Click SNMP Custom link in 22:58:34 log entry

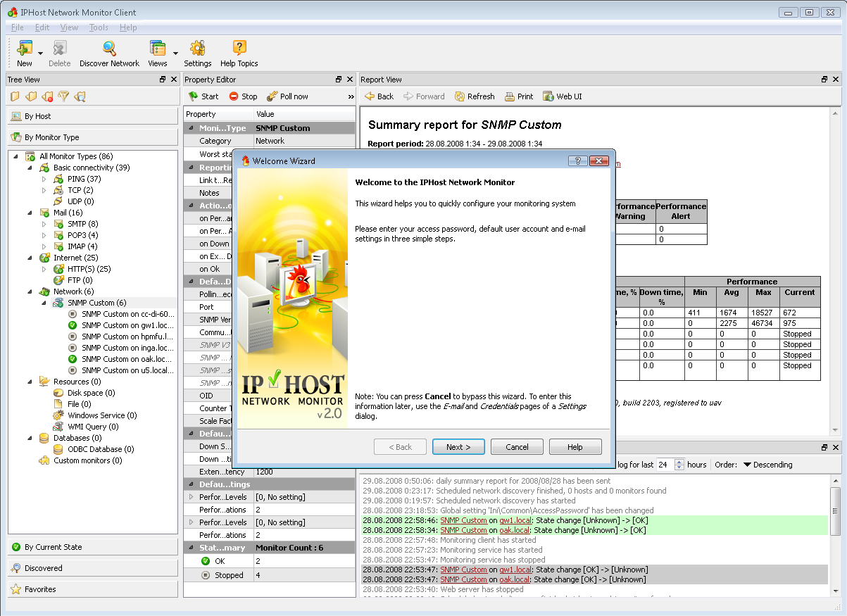point(463,530)
